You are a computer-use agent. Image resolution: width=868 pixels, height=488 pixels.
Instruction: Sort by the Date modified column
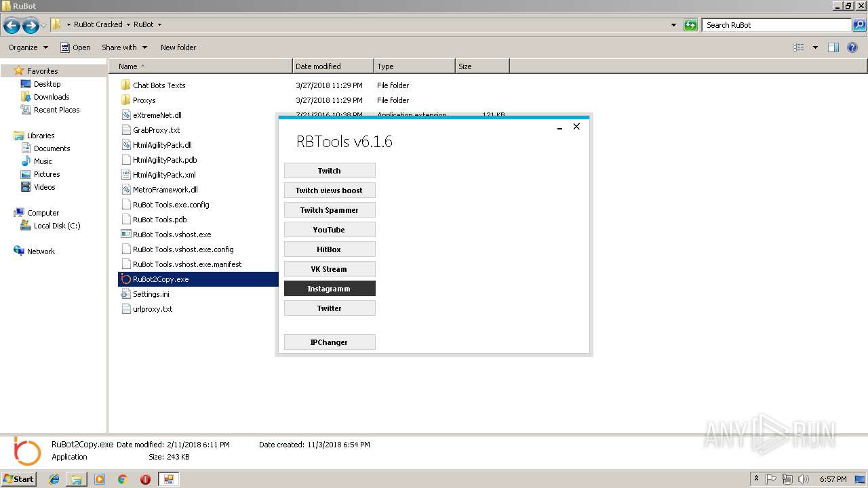click(x=333, y=66)
